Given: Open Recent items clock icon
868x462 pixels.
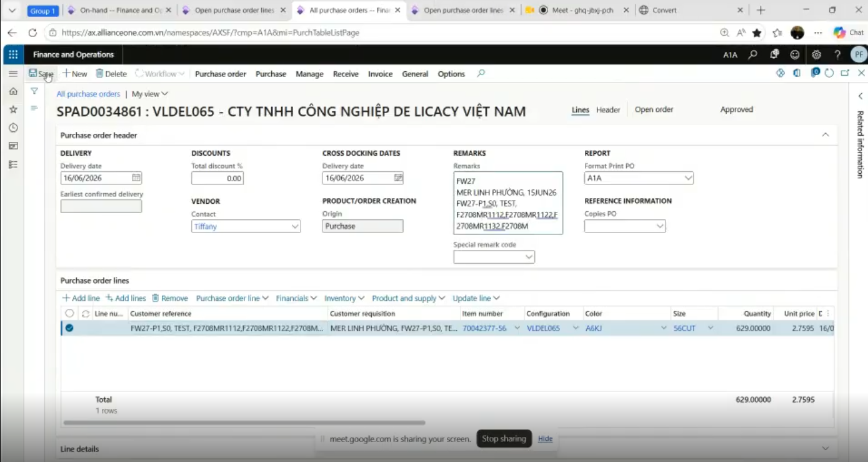Looking at the screenshot, I should [x=13, y=128].
